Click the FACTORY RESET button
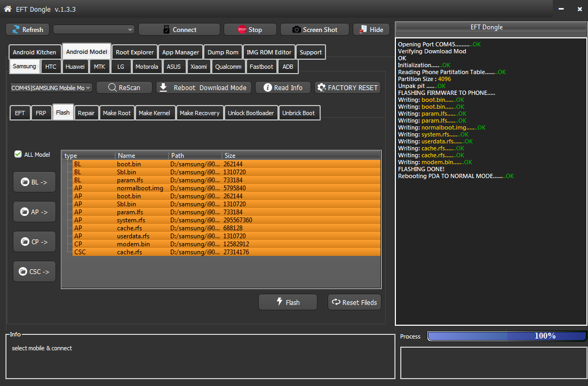The height and width of the screenshot is (386, 588). click(348, 87)
